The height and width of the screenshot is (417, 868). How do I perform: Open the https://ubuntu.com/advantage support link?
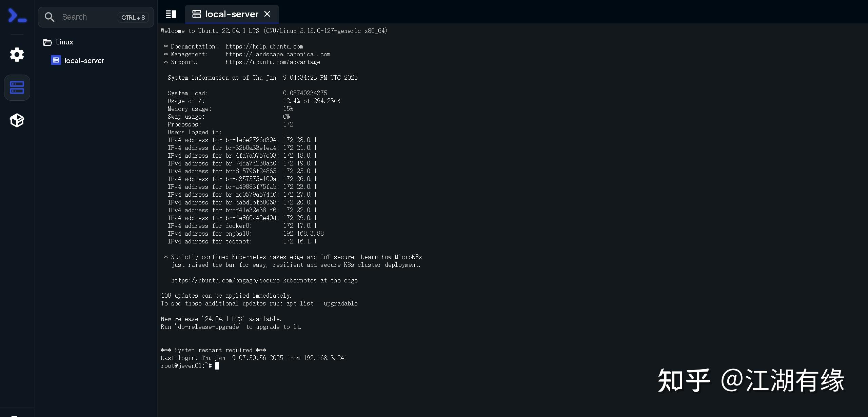point(273,62)
